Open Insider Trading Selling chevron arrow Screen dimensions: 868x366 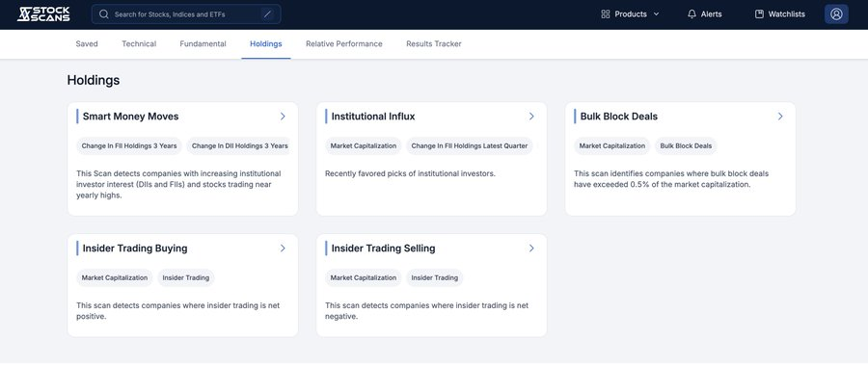coord(531,248)
